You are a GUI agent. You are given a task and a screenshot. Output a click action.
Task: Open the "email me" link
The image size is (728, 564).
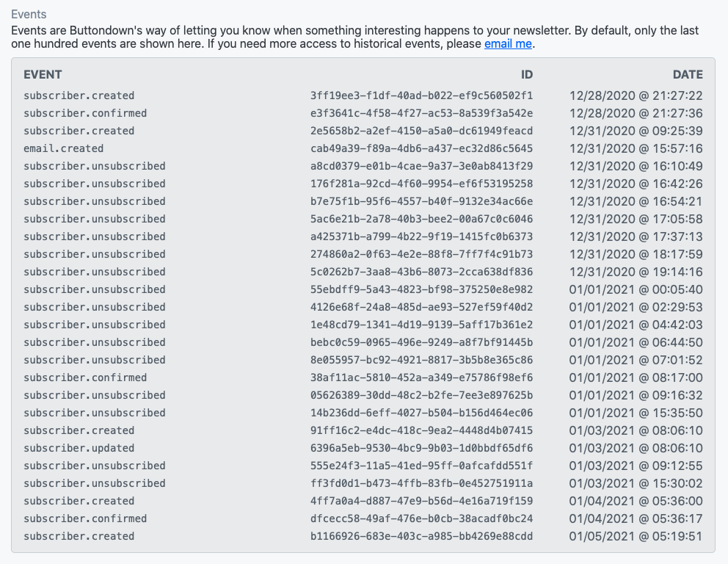click(508, 44)
